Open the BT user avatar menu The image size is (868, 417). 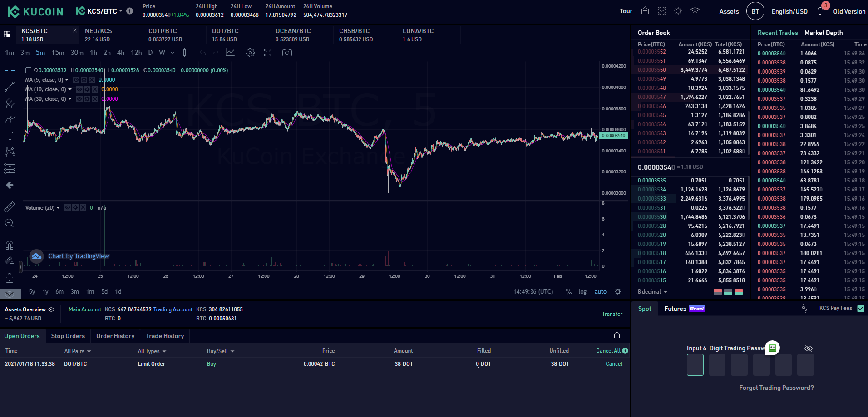[755, 11]
